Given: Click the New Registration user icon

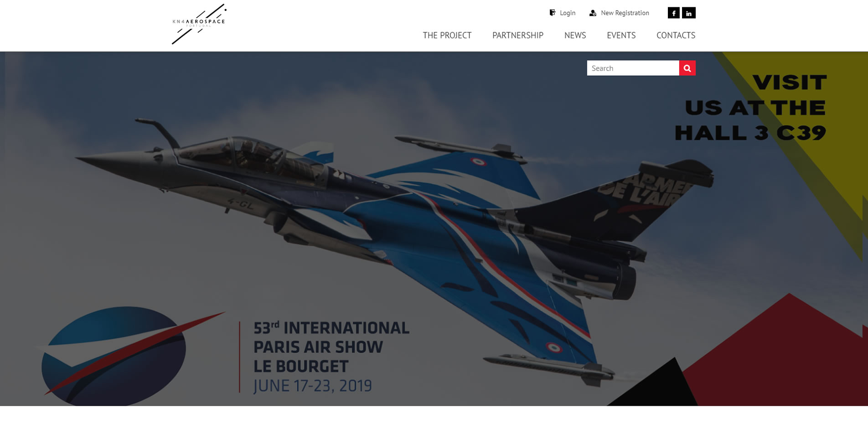Looking at the screenshot, I should tap(593, 13).
